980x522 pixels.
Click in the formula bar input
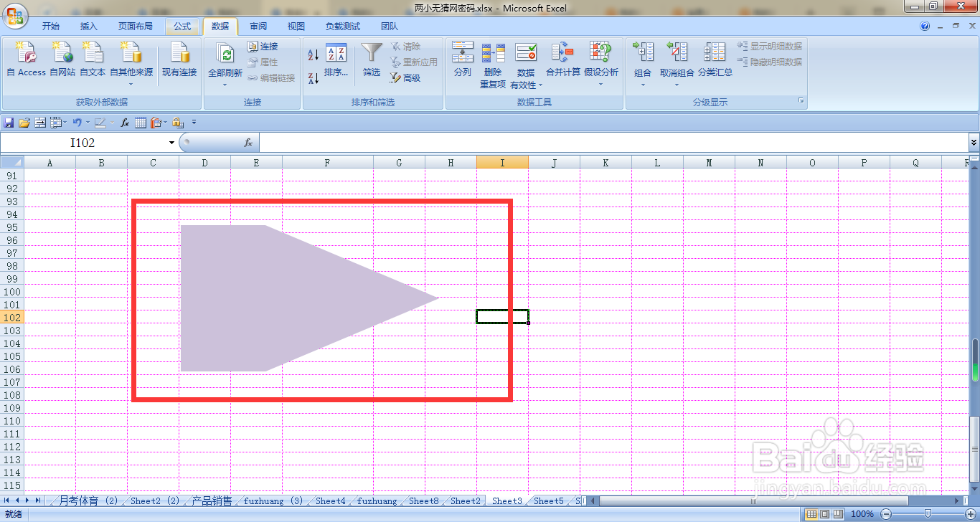[x=613, y=143]
